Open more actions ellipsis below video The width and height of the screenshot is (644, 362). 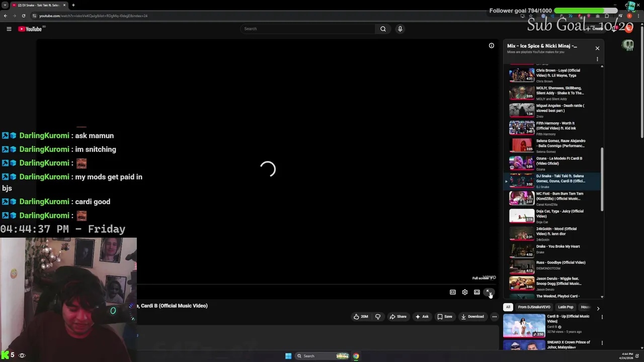click(x=495, y=317)
